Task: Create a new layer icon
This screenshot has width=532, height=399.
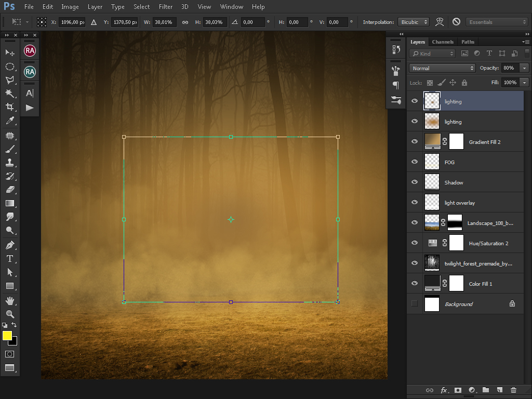Action: tap(499, 390)
